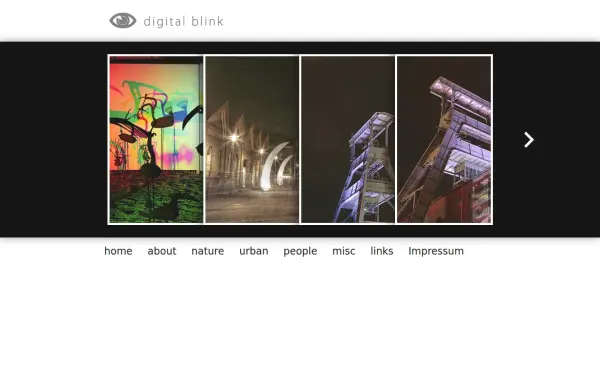Select the people gallery
This screenshot has height=375, width=600.
coord(300,251)
